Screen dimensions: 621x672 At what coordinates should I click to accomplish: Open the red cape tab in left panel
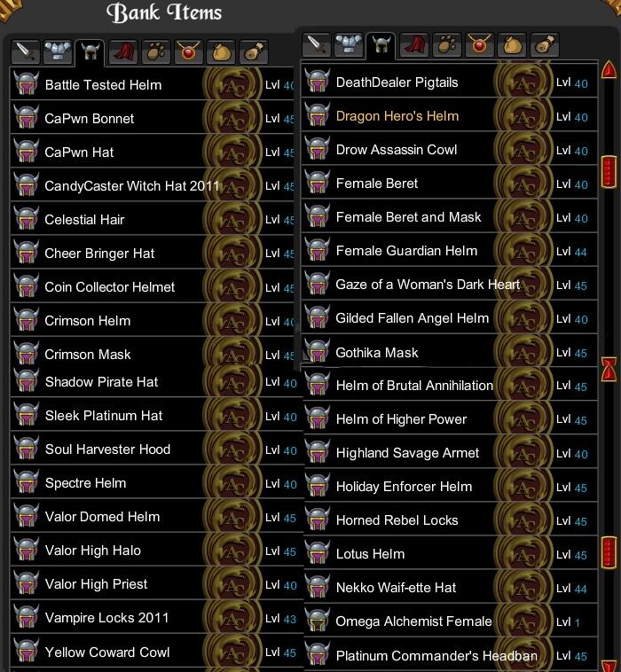click(123, 52)
